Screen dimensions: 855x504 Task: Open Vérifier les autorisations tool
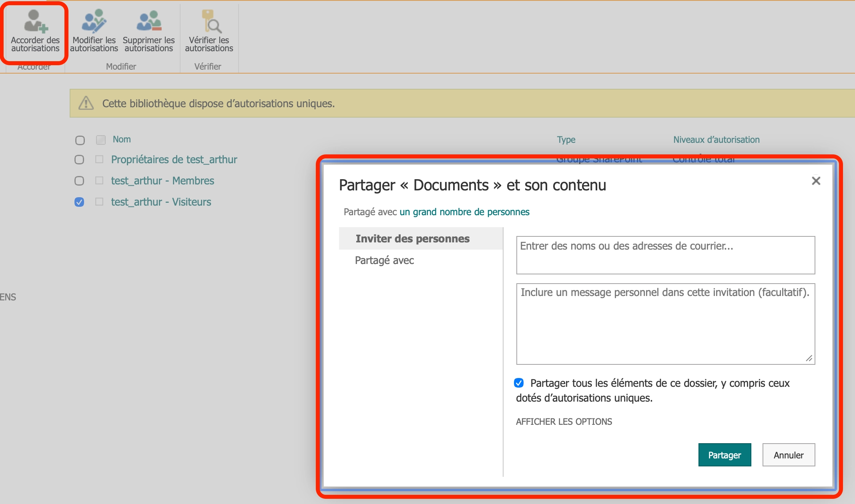pyautogui.click(x=209, y=31)
